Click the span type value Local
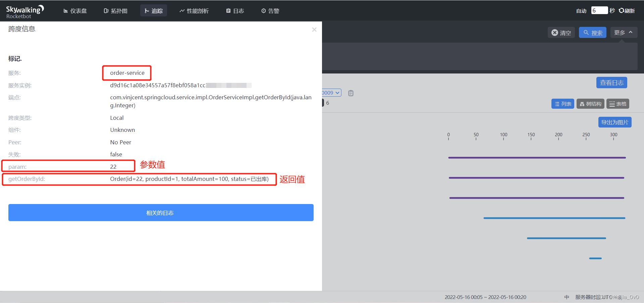 (117, 118)
